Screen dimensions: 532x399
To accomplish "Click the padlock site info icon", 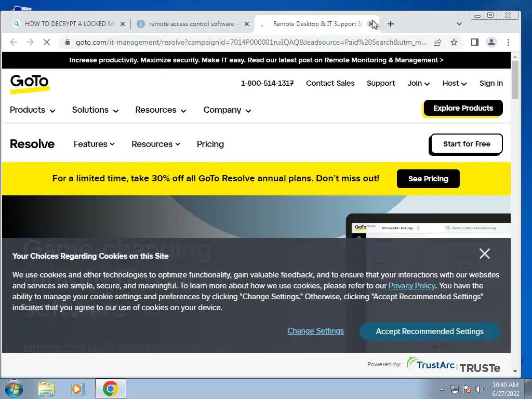I will (x=67, y=42).
